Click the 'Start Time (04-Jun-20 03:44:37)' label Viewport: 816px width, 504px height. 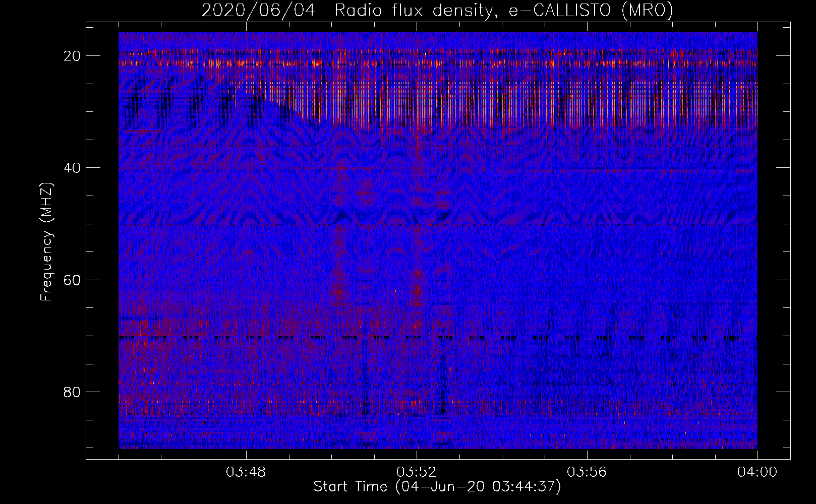[x=437, y=487]
